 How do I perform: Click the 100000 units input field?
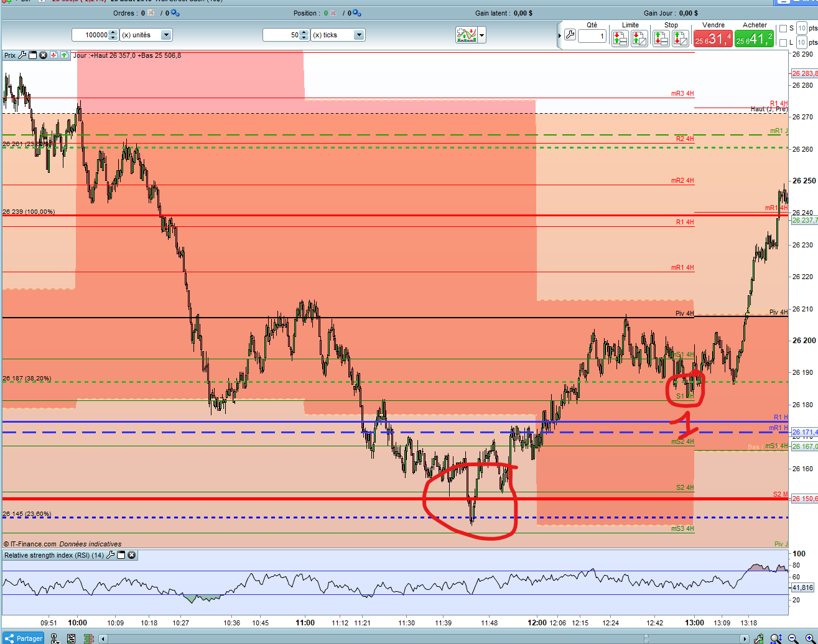(x=91, y=35)
